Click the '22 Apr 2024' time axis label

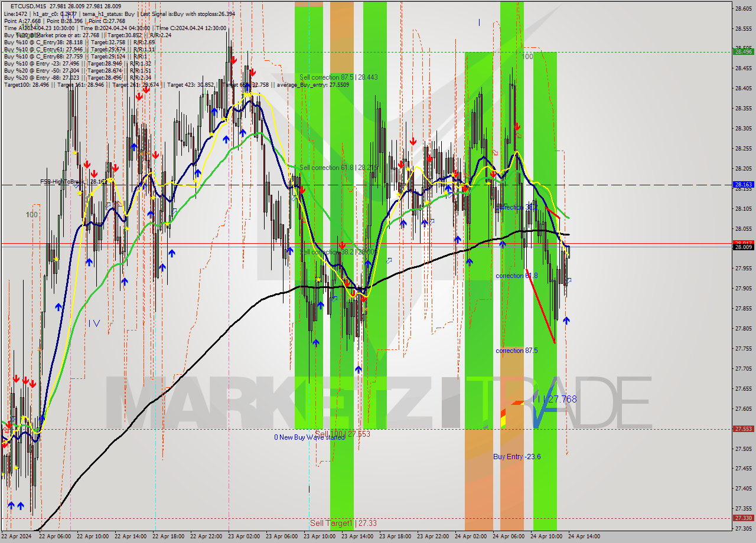pos(17,537)
